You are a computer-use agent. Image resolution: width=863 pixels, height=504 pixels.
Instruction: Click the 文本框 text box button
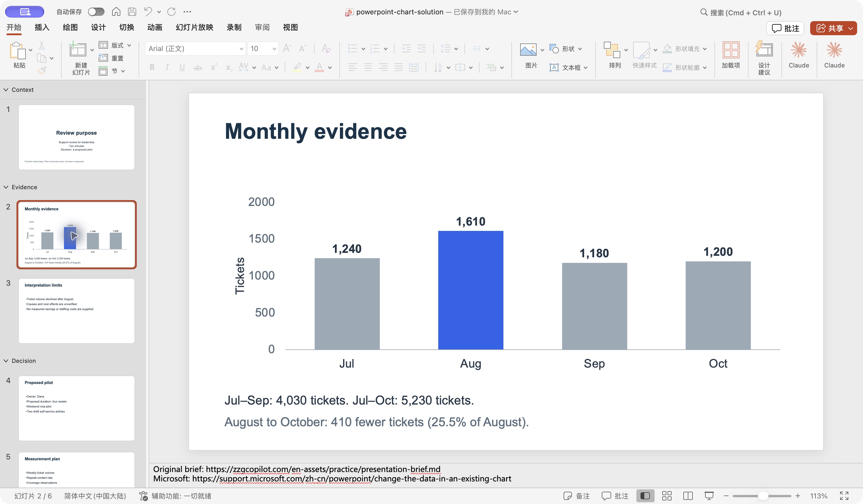click(568, 68)
